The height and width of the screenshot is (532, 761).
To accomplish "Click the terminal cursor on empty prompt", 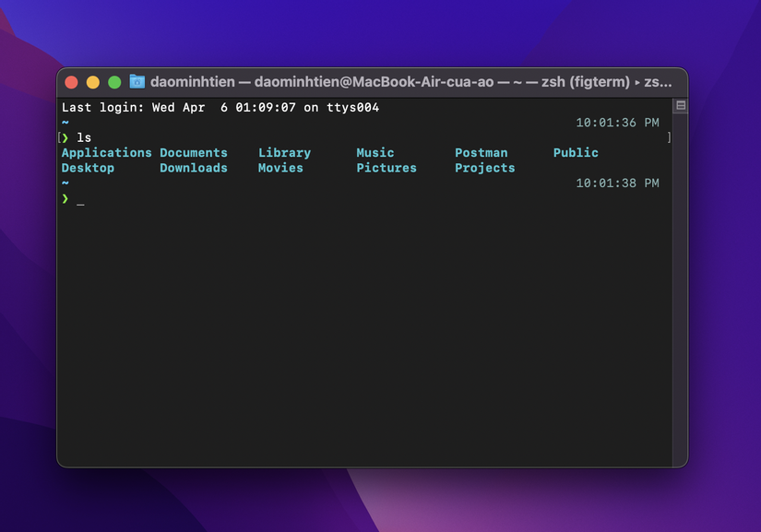I will click(x=80, y=204).
